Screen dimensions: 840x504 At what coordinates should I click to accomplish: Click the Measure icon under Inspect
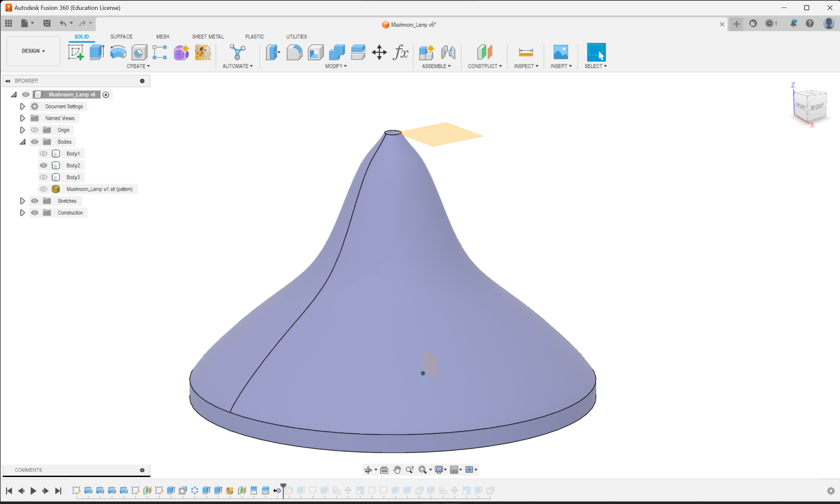pos(526,52)
